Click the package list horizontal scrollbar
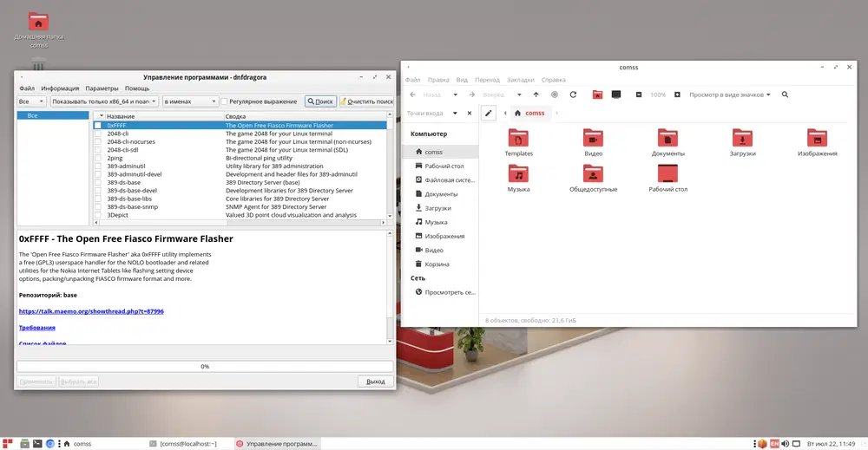Screen dimensions: 868x450 pyautogui.click(x=240, y=222)
